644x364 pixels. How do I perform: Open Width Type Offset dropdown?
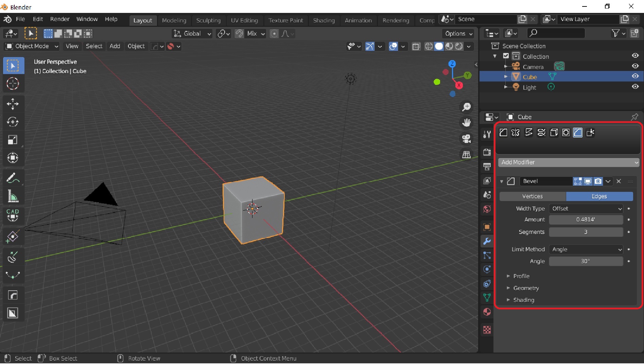click(x=586, y=209)
